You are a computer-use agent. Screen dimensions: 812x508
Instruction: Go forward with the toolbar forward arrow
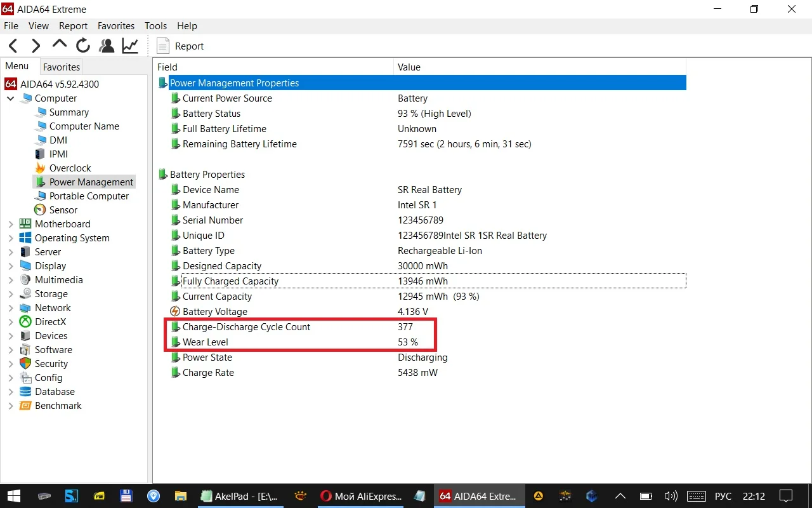tap(36, 46)
